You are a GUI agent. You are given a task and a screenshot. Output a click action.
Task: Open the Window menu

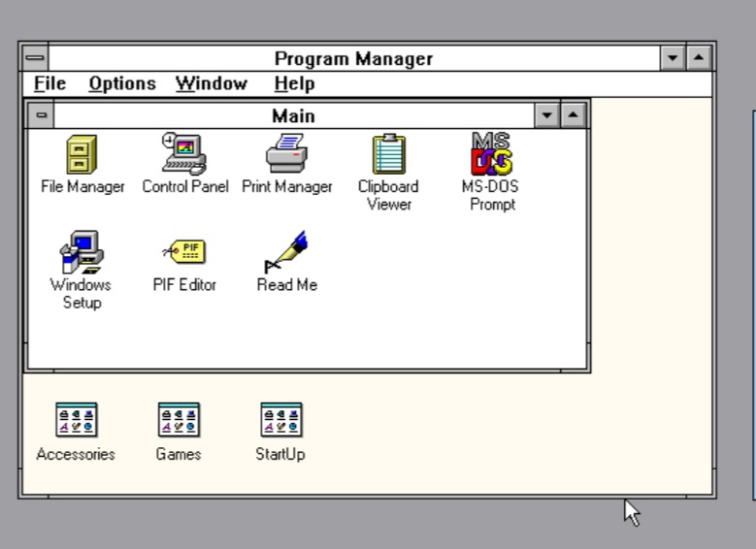pos(212,83)
